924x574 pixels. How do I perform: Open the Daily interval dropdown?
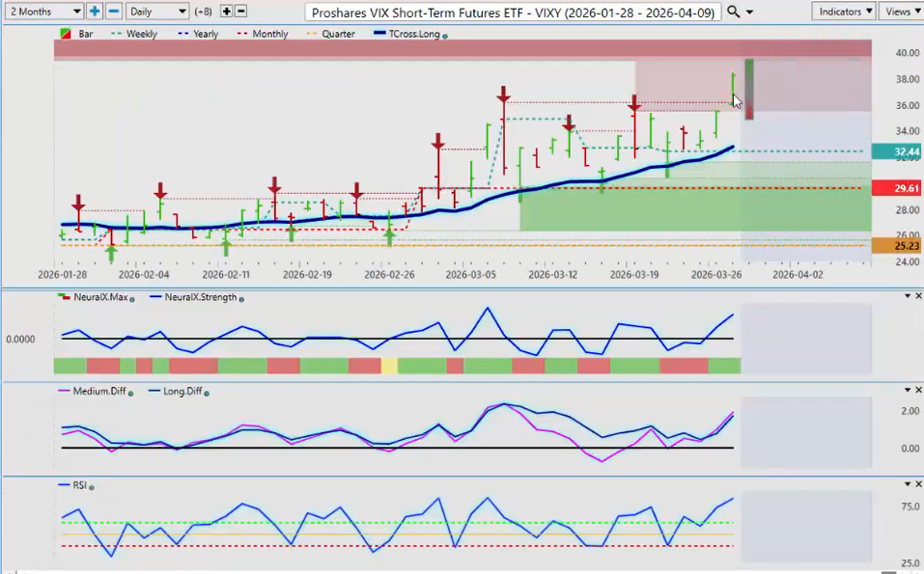(x=157, y=12)
